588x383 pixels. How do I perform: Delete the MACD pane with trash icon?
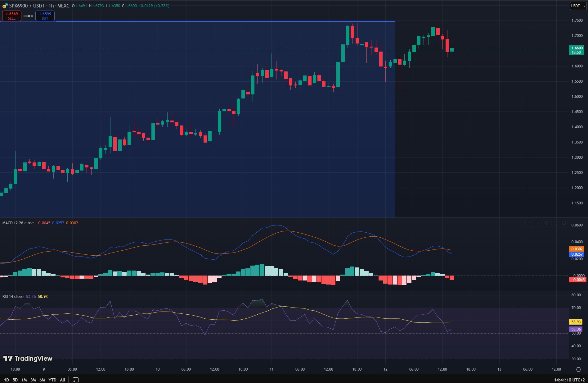coord(547,223)
